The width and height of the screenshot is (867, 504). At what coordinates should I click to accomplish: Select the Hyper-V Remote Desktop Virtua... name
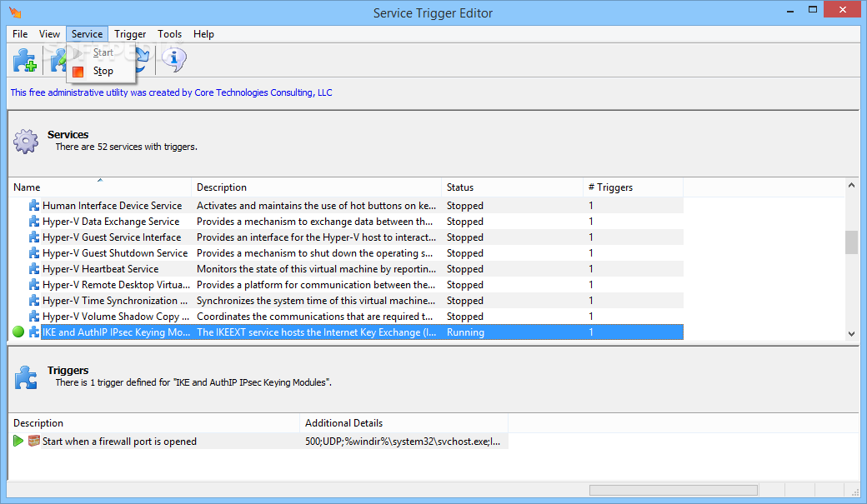click(x=116, y=285)
